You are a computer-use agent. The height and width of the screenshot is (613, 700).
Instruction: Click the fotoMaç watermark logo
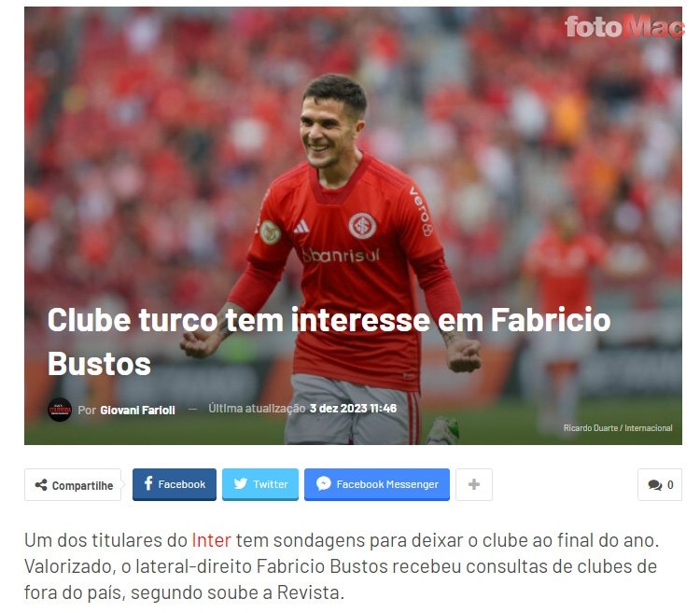[623, 26]
